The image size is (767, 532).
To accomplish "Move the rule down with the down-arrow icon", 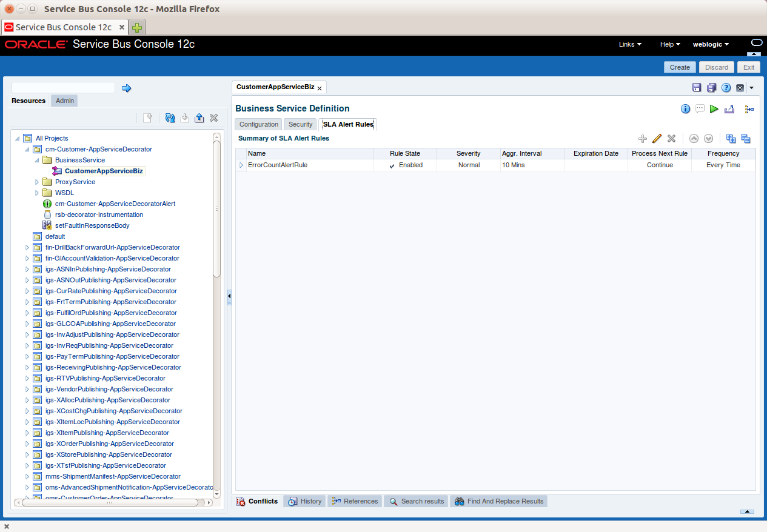I will 708,139.
